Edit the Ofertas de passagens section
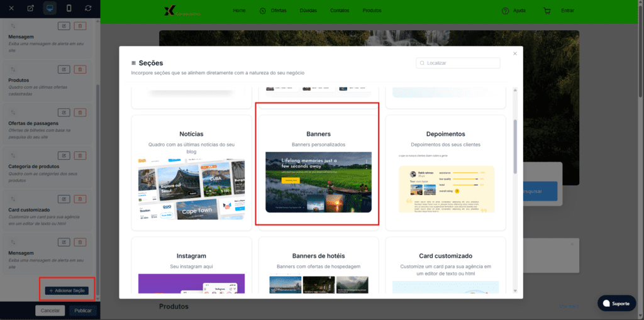The image size is (644, 320). tap(64, 113)
